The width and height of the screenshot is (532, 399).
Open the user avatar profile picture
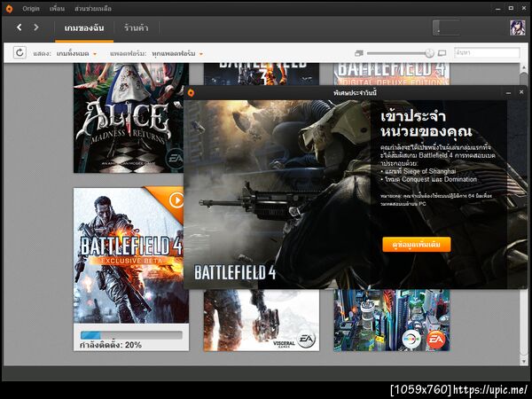pos(518,27)
